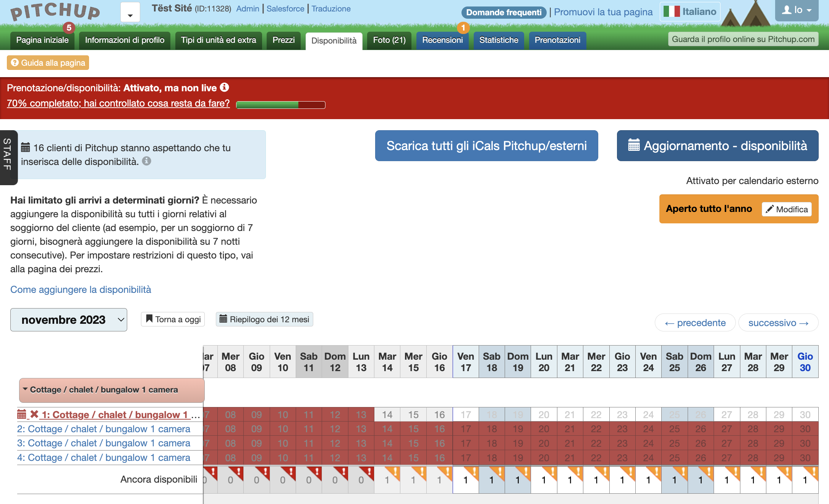Open the Io user menu
The image size is (829, 504).
[797, 10]
